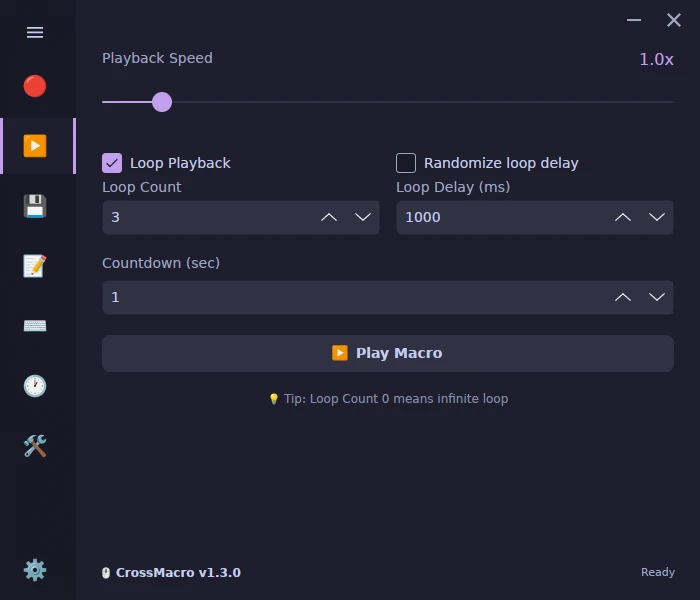Open the hamburger menu in sidebar
The height and width of the screenshot is (600, 700).
(35, 32)
